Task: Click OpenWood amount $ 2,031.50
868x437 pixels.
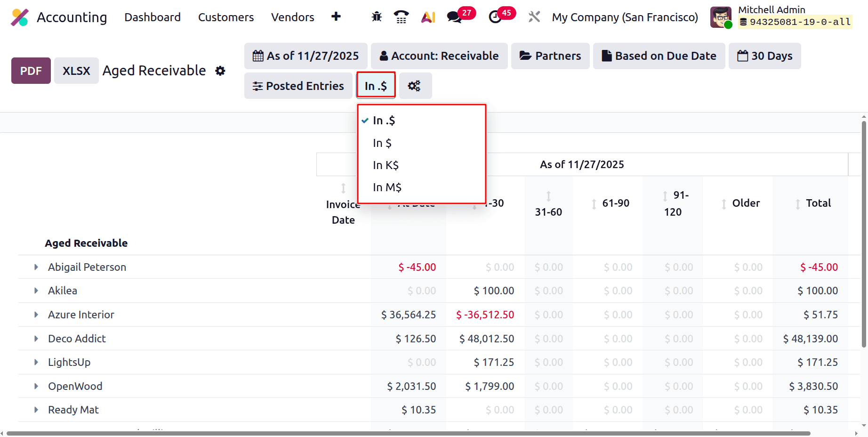Action: click(x=411, y=386)
